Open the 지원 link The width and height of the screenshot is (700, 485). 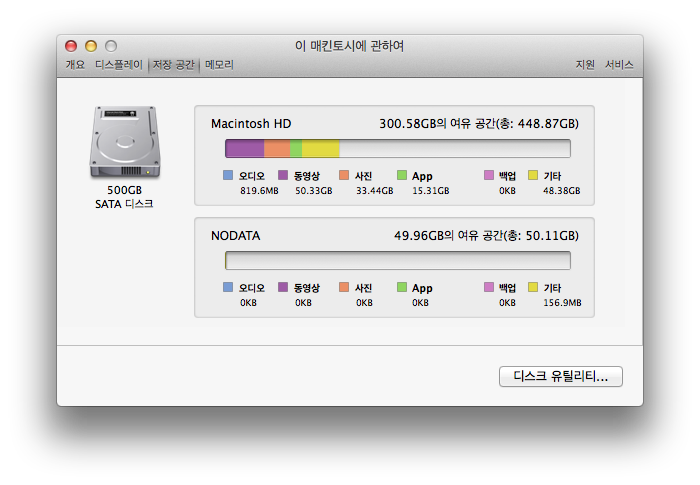(585, 65)
